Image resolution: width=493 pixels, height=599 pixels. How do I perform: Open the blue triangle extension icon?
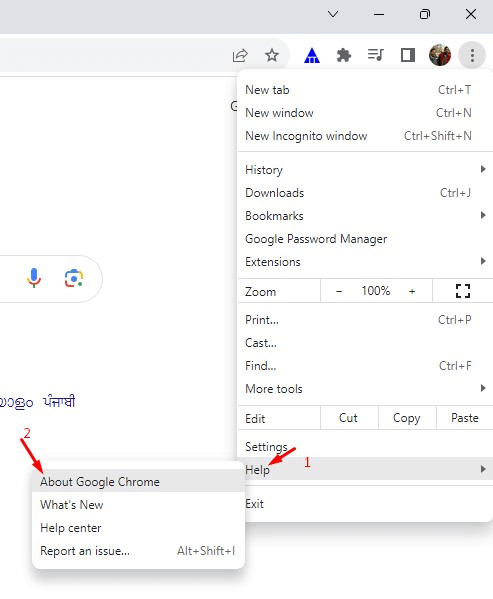point(312,56)
